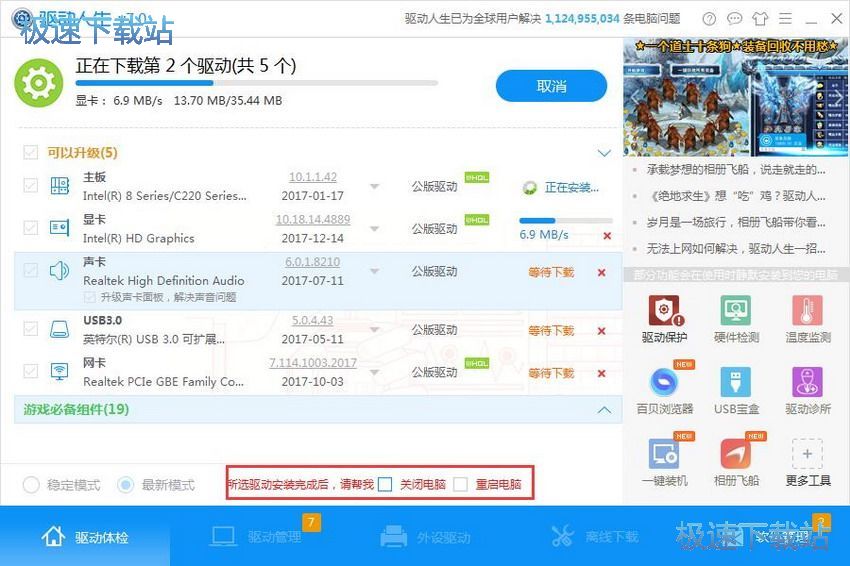Toggle the 主板 driver checkbox
Viewport: 850px width, 566px height.
(x=30, y=186)
